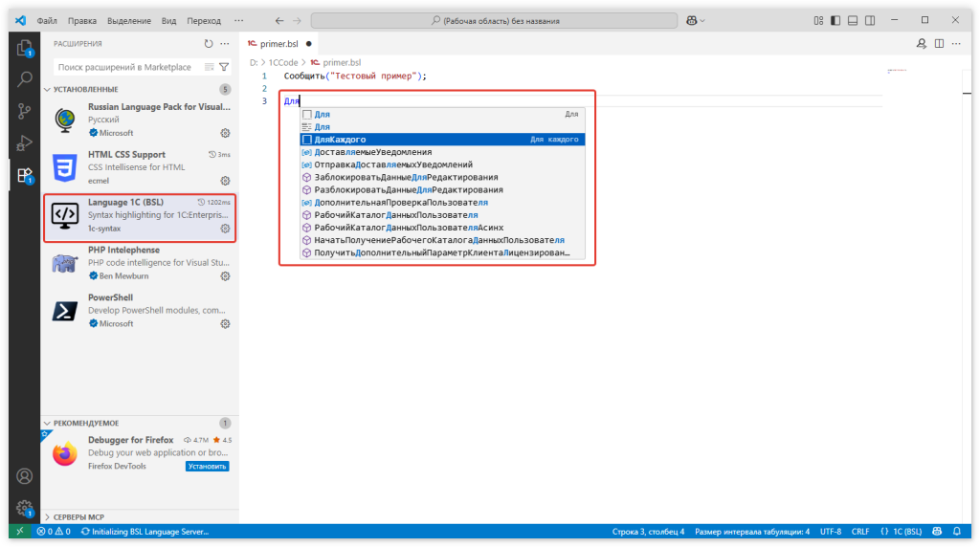Open Debugger for Firefox extension entry
980x547 pixels.
point(140,452)
